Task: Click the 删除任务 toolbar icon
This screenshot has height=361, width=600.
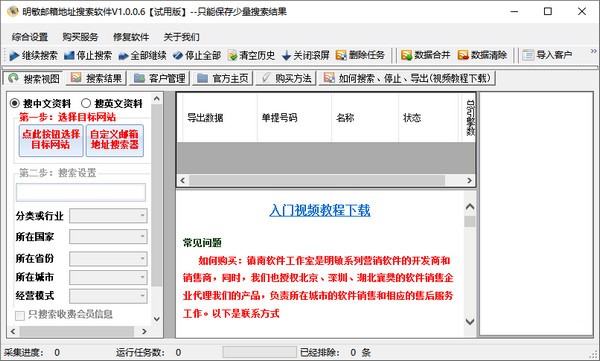Action: (341, 56)
